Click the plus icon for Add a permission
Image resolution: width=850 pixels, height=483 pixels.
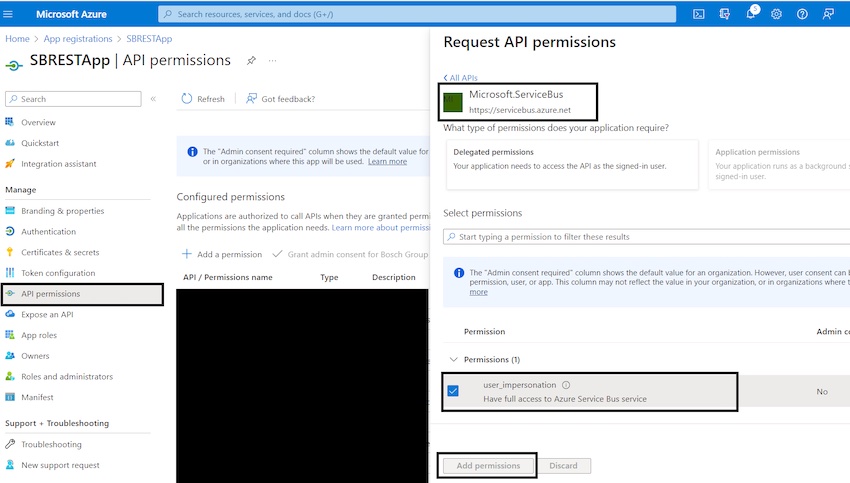(186, 254)
